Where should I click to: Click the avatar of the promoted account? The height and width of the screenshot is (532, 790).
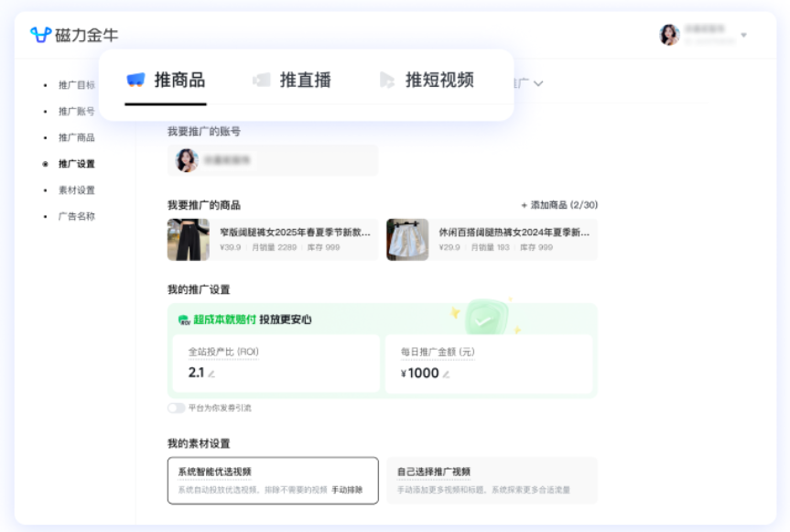pyautogui.click(x=187, y=160)
